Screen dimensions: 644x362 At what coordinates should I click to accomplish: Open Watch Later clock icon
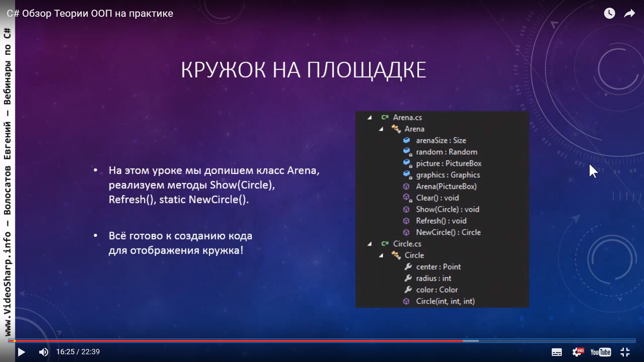coord(609,13)
